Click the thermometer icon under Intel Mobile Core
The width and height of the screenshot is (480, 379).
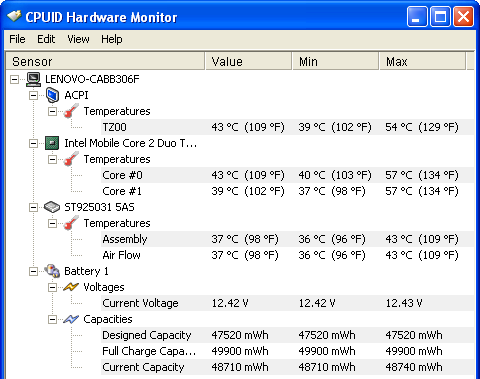(71, 159)
